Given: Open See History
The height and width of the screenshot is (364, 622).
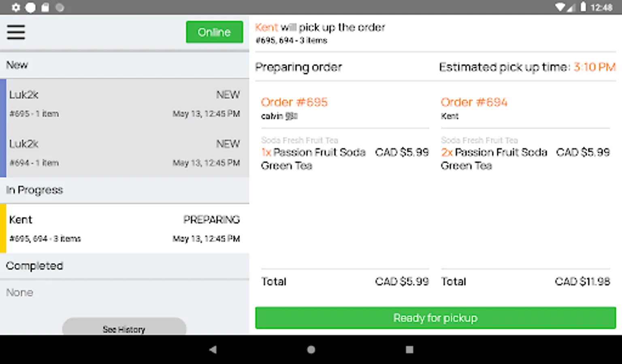Looking at the screenshot, I should coord(124,329).
